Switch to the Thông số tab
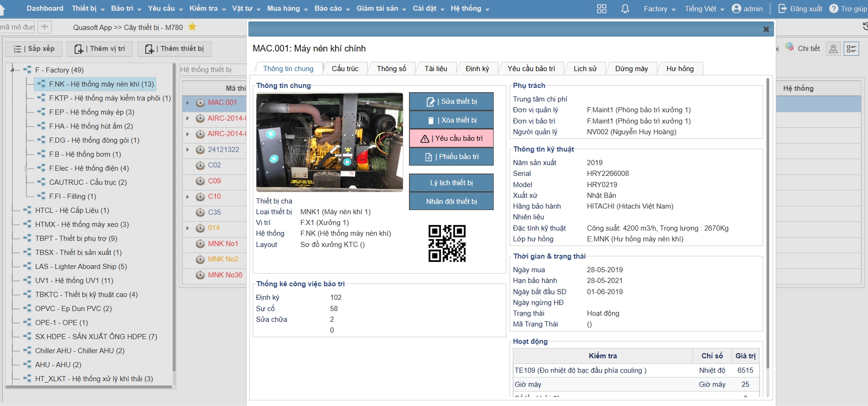 392,69
